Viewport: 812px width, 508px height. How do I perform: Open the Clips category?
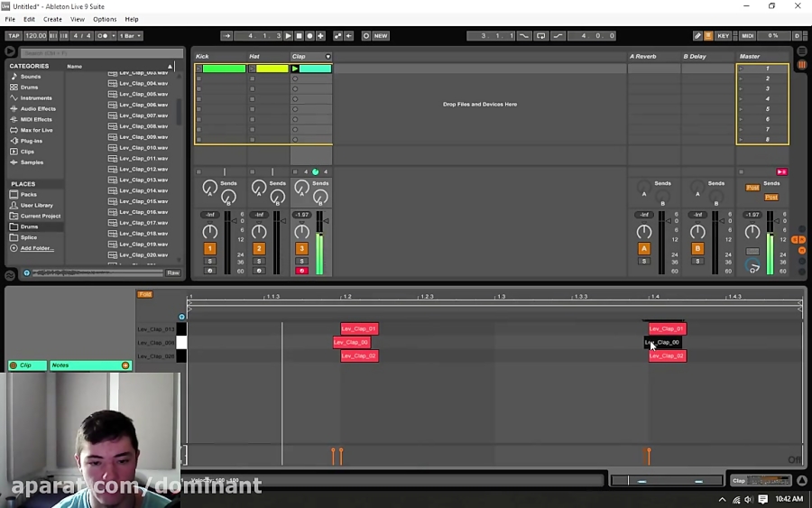[27, 152]
